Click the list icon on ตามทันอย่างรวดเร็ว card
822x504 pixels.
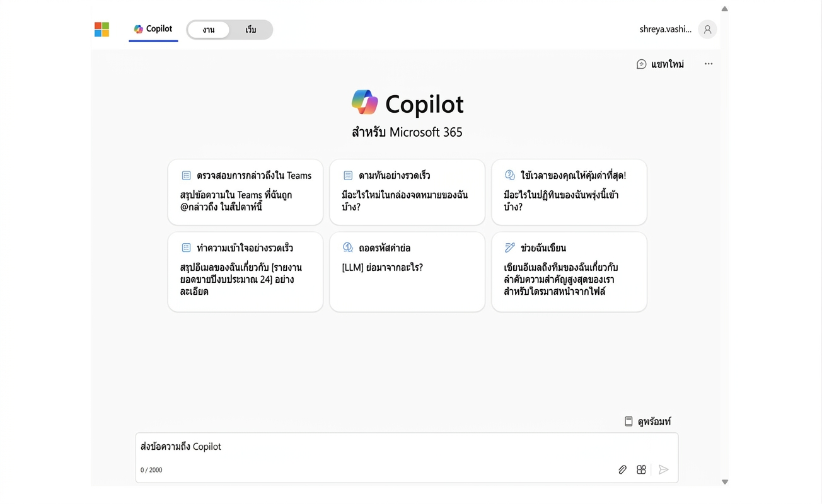(348, 176)
